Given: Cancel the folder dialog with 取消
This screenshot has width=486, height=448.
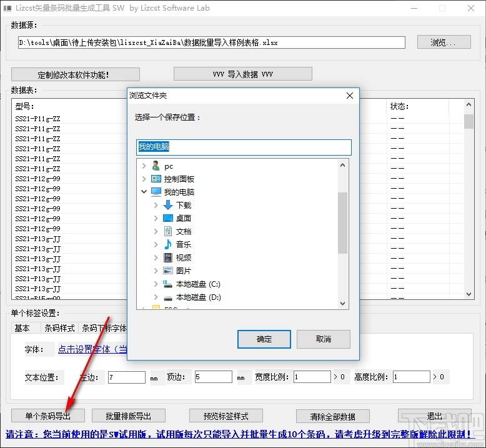Looking at the screenshot, I should click(324, 339).
